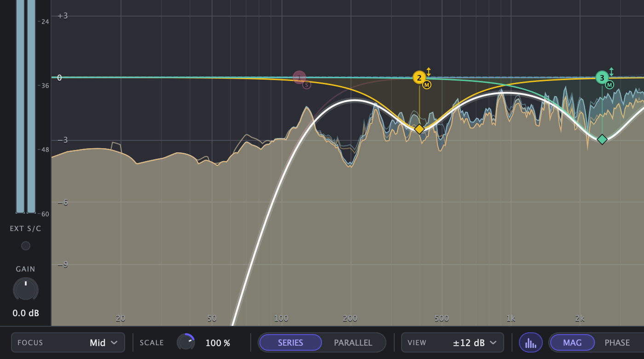Click the S badge under band 1

(x=307, y=85)
